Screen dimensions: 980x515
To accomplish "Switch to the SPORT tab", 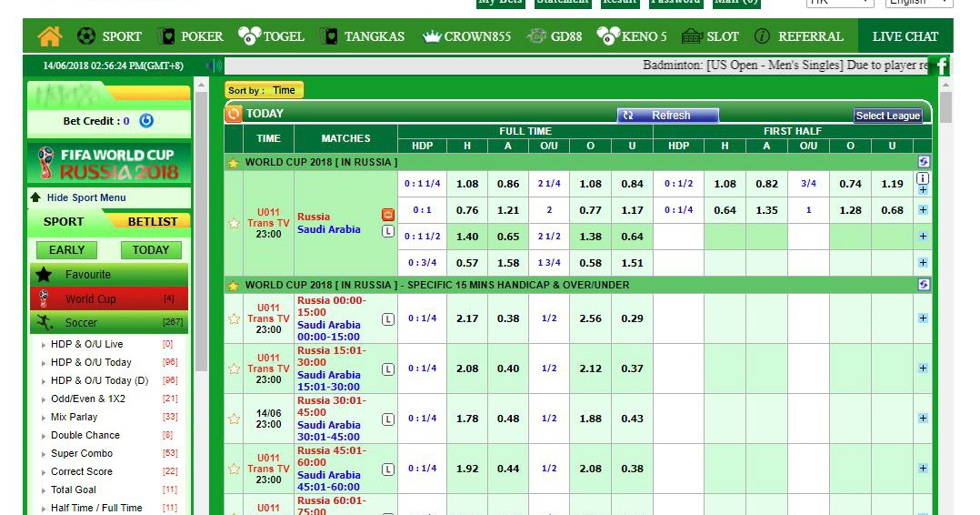I will (64, 221).
